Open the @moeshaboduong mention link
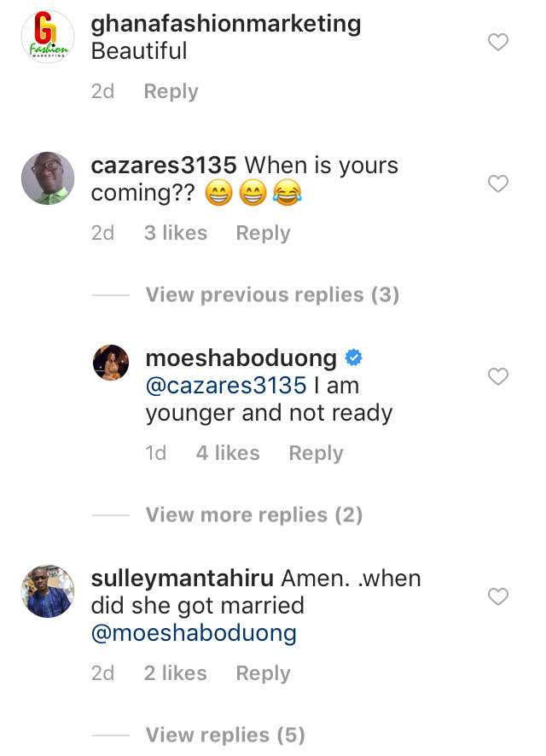 (194, 633)
